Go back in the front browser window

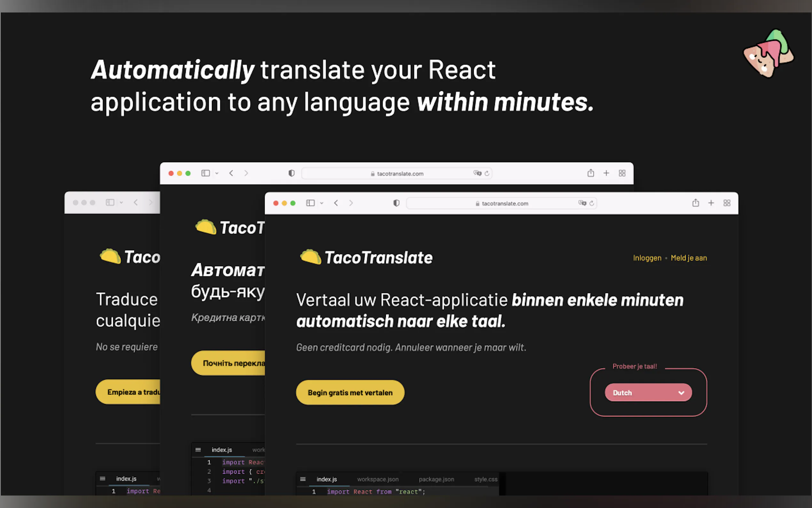[x=336, y=203]
